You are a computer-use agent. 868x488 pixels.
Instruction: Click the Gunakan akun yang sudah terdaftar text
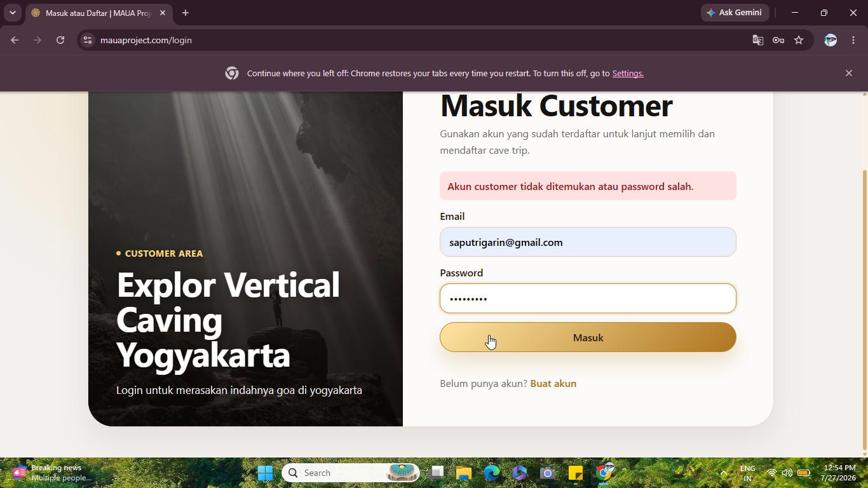(577, 142)
